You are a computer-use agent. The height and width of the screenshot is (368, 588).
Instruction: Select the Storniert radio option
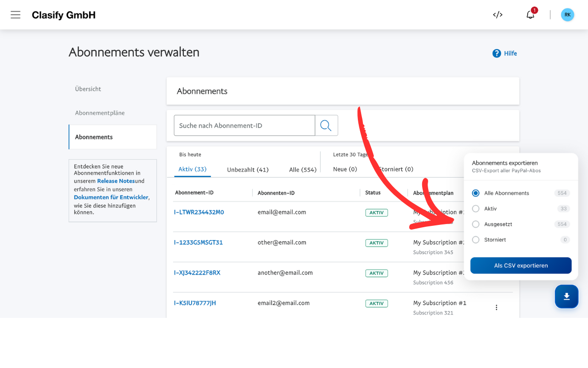click(x=476, y=240)
